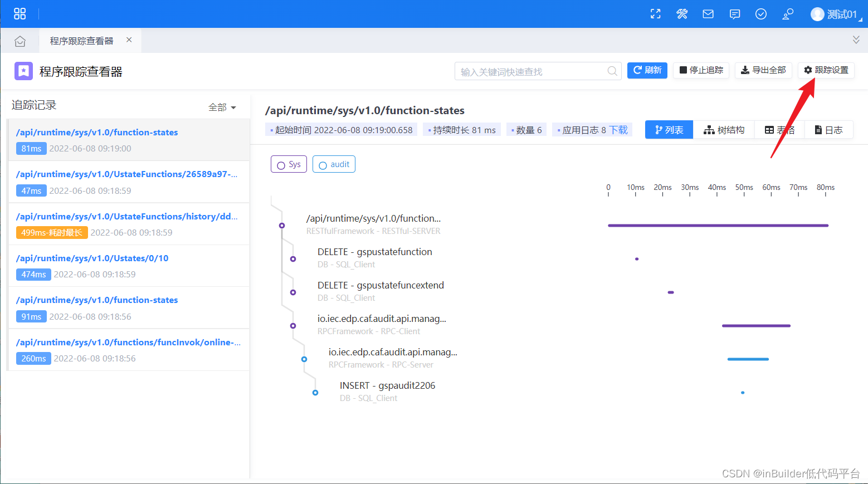
Task: Click the 停止追踪 button
Action: coord(701,70)
